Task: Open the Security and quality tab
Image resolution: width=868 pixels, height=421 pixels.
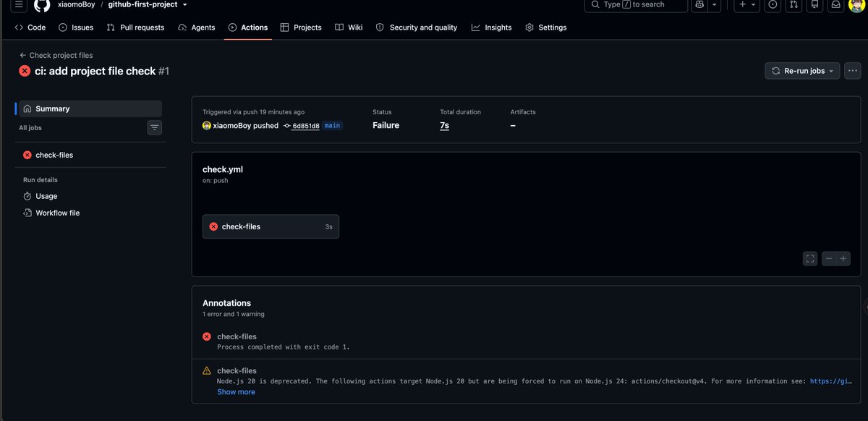Action: tap(417, 27)
